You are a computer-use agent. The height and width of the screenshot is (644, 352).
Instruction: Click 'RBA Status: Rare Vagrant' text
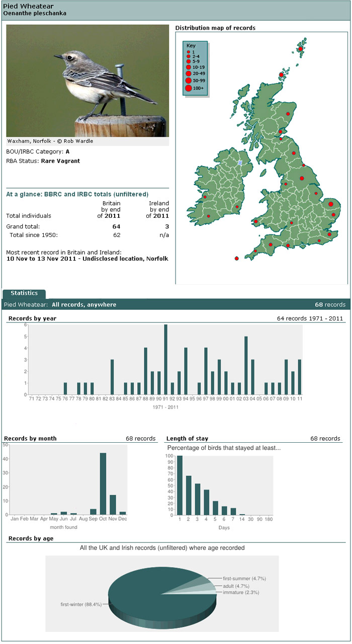point(43,161)
